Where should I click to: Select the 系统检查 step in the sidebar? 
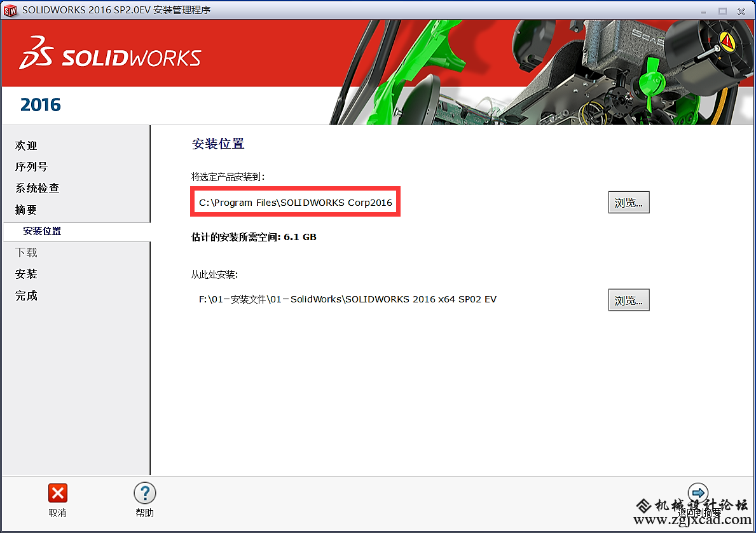(37, 188)
